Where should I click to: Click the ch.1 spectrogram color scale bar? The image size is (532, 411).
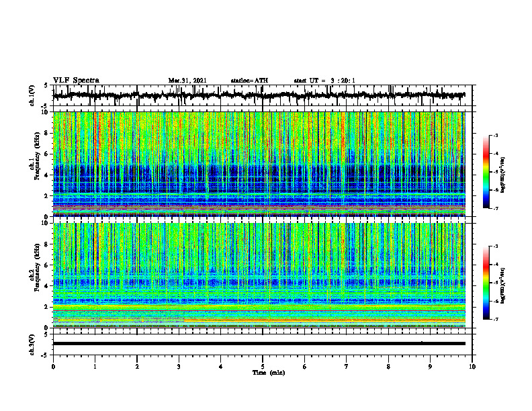(x=486, y=172)
